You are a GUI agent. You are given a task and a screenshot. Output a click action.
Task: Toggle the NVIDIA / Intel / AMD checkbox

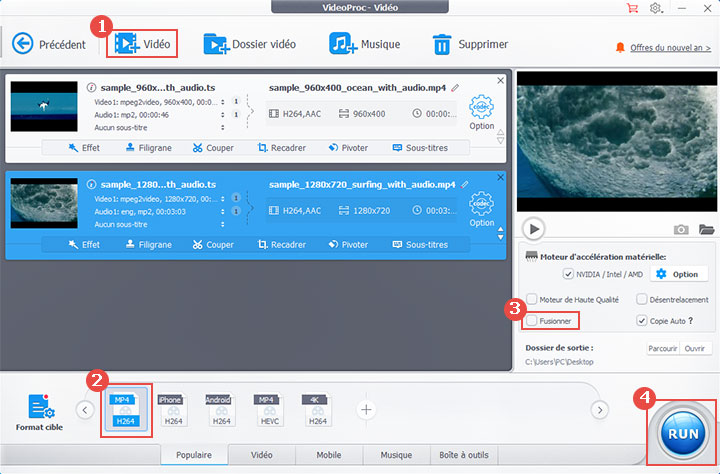point(568,274)
